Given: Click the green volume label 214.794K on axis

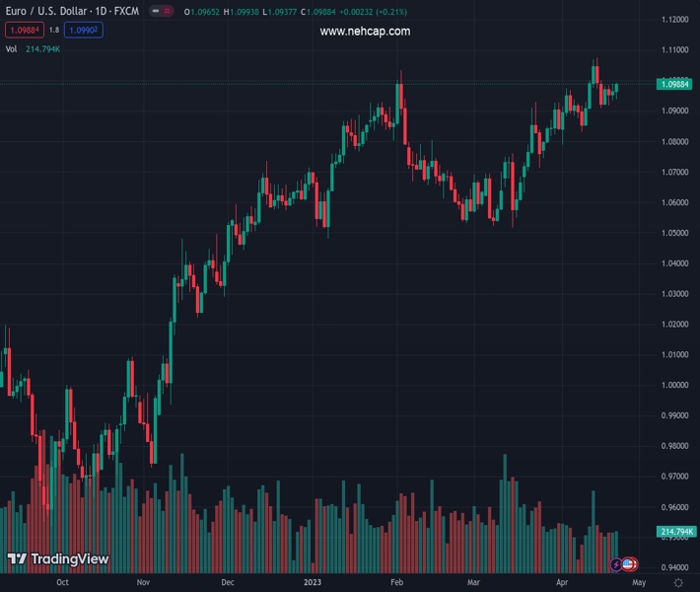Looking at the screenshot, I should tap(675, 532).
